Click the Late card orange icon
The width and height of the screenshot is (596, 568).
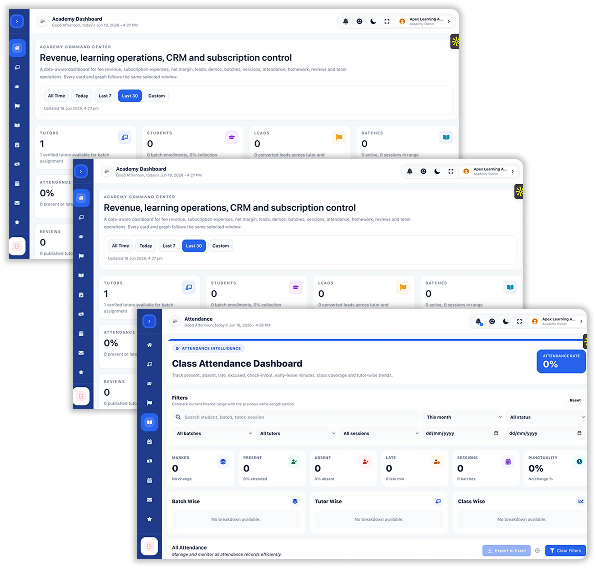click(x=437, y=462)
